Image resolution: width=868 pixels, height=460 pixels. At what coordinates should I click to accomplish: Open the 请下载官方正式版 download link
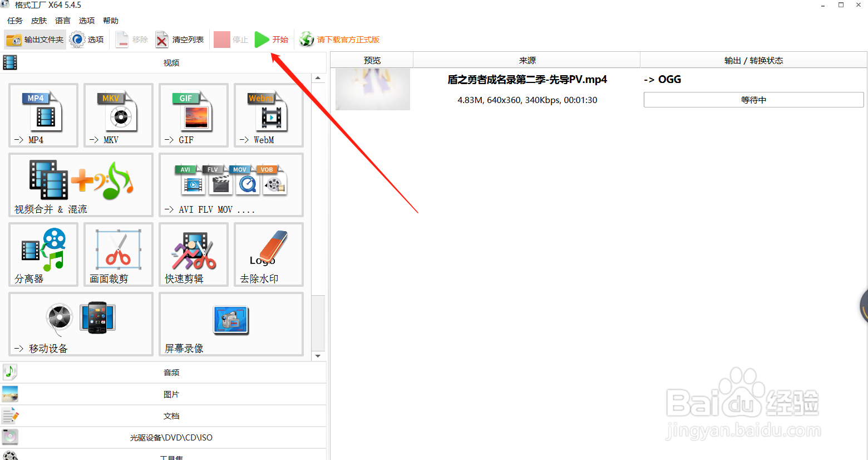pyautogui.click(x=339, y=40)
